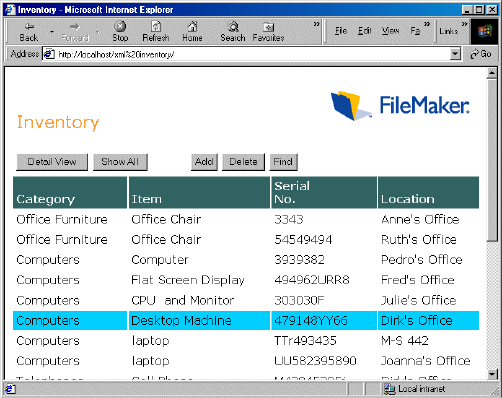Select serial number 3343
This screenshot has width=502, height=398.
coord(289,220)
